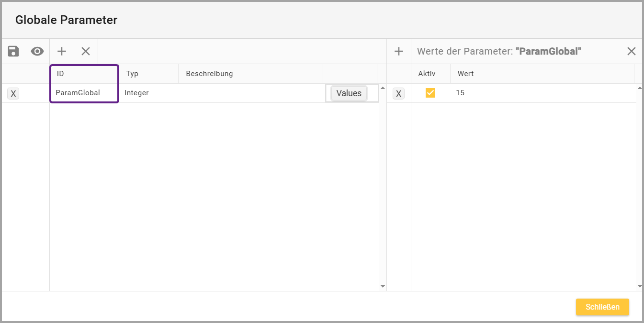Click the Wert cell showing 15
644x323 pixels.
[460, 93]
